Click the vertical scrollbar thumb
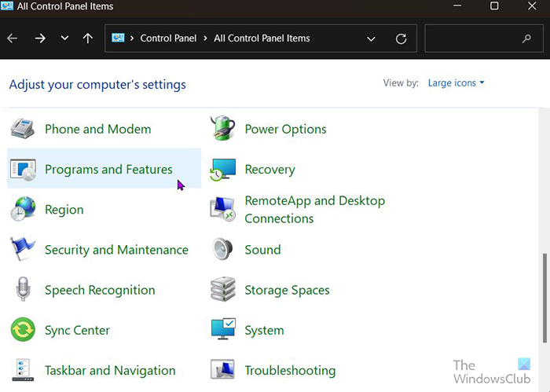Screen dimensions: 550x392 [544, 299]
